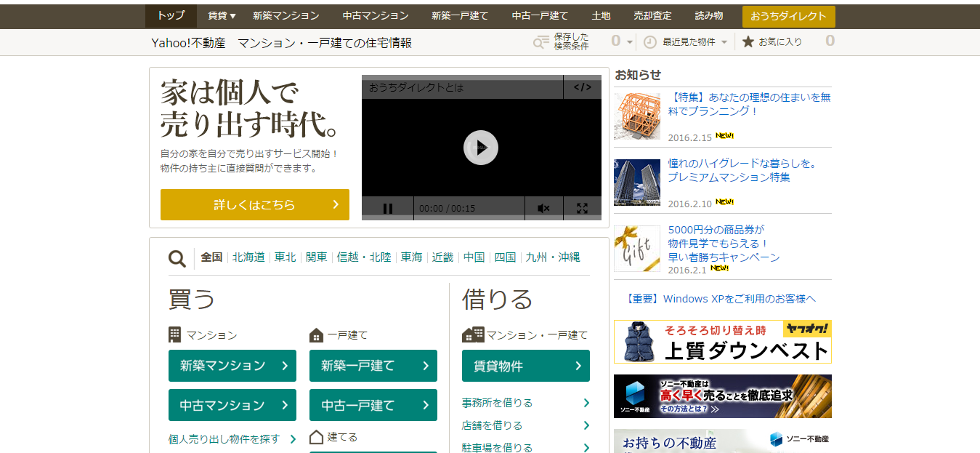
Task: Click green 新築一戸建て button under 買う
Action: pyautogui.click(x=373, y=366)
